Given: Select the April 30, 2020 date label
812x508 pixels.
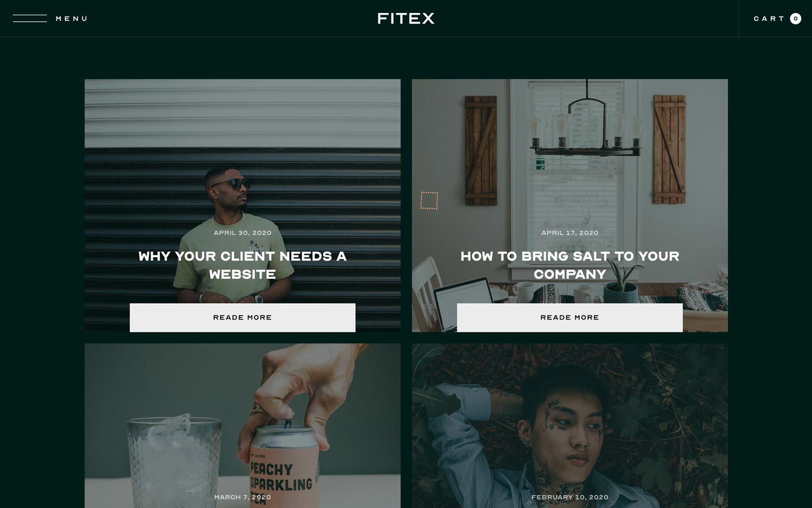Looking at the screenshot, I should click(242, 233).
